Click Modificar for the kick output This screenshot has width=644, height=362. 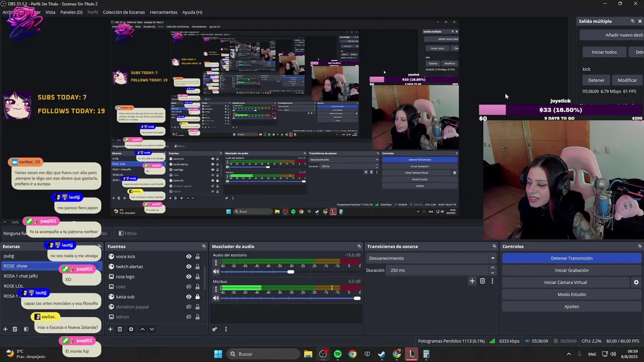tap(627, 80)
